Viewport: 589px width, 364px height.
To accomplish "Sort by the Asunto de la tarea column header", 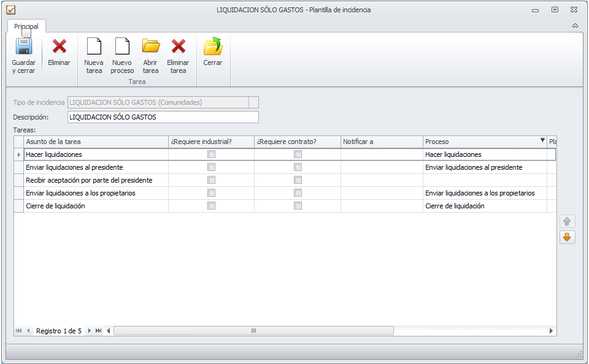I will click(96, 142).
